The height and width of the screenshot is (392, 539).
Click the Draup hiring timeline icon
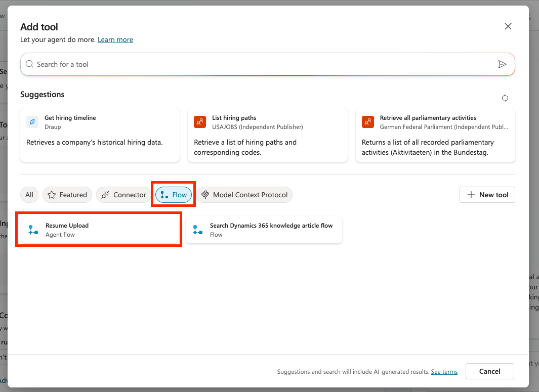32,122
